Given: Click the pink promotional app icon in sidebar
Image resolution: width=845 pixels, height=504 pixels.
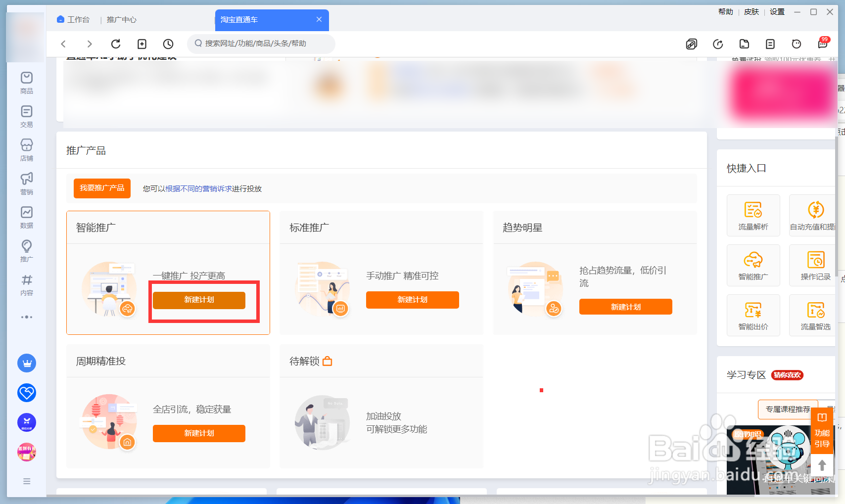Looking at the screenshot, I should [x=27, y=452].
